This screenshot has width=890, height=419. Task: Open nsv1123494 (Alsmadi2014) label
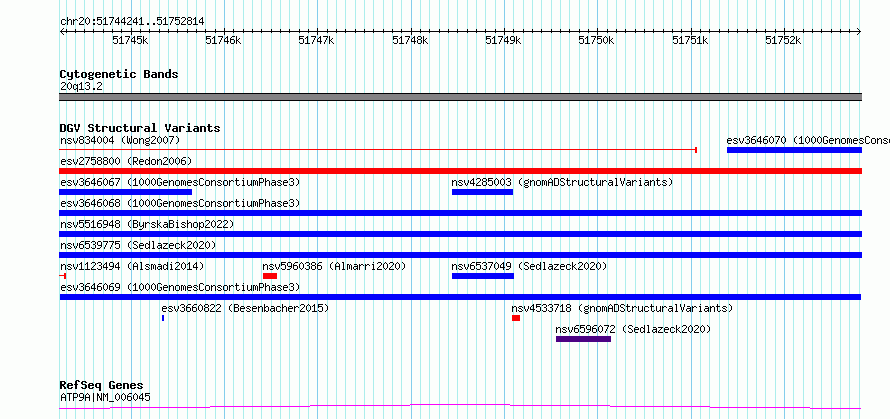132,266
